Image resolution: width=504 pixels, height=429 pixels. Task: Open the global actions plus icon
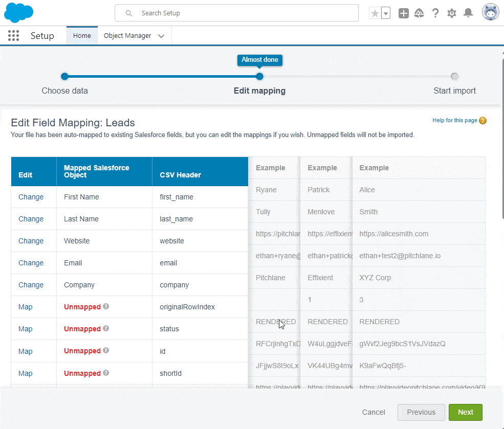pyautogui.click(x=403, y=13)
